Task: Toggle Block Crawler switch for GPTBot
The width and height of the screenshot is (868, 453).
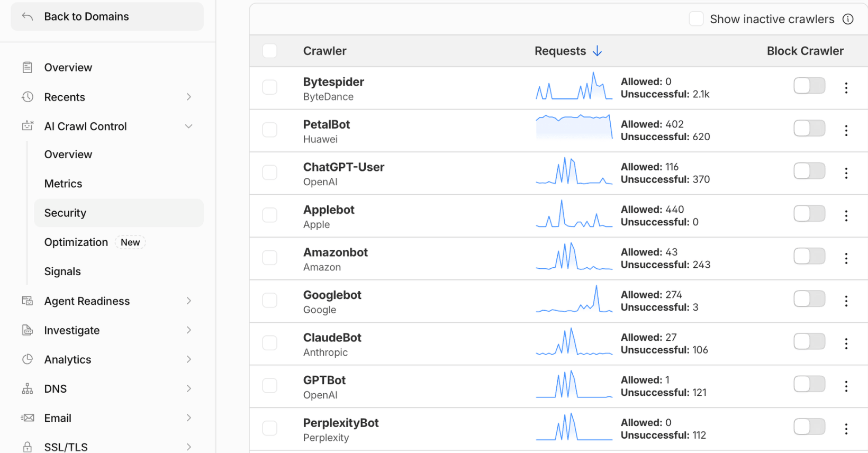Action: click(x=809, y=384)
